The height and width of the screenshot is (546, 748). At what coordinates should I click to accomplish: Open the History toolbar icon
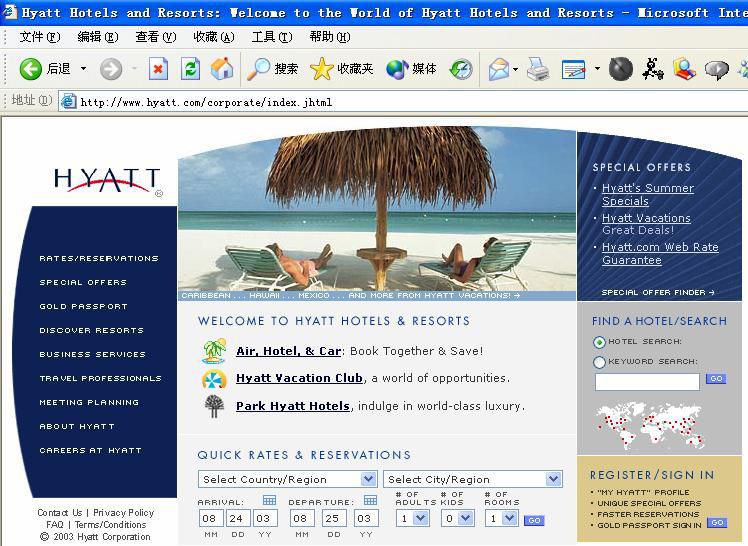pyautogui.click(x=461, y=69)
